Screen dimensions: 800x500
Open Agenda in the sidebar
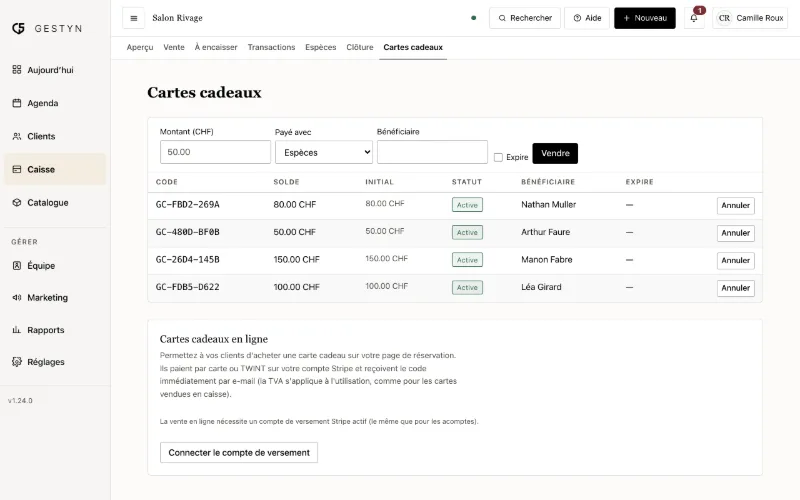(x=55, y=103)
